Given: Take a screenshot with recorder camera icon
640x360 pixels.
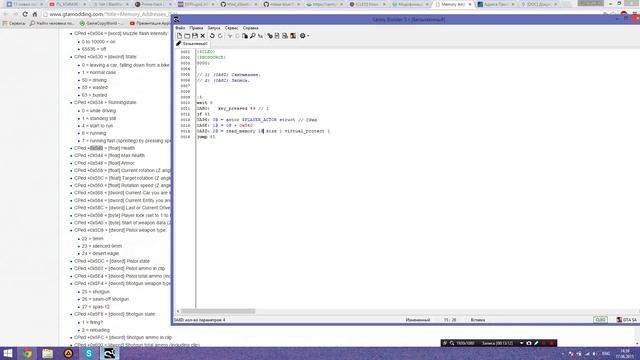Looking at the screenshot, I should tap(529, 343).
